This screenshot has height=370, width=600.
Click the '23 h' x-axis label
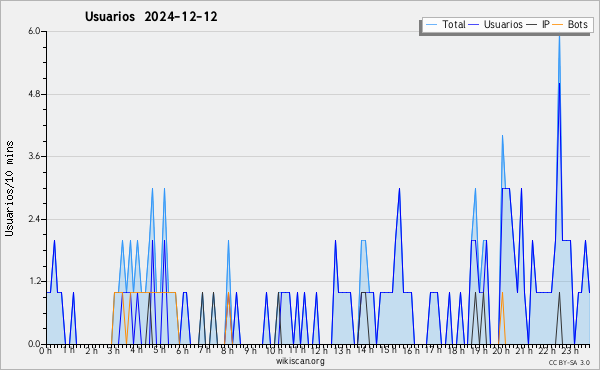(570, 350)
